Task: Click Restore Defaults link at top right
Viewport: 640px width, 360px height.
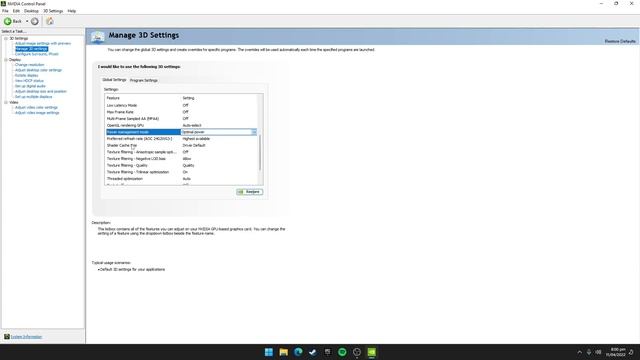Action: [x=620, y=41]
